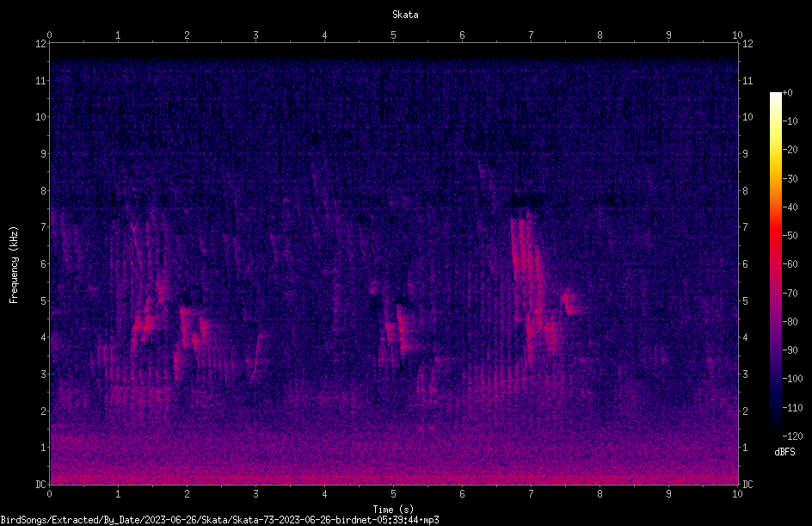Image resolution: width=812 pixels, height=526 pixels.
Task: Click the "4" second tick on the top time axis
Action: coord(324,35)
